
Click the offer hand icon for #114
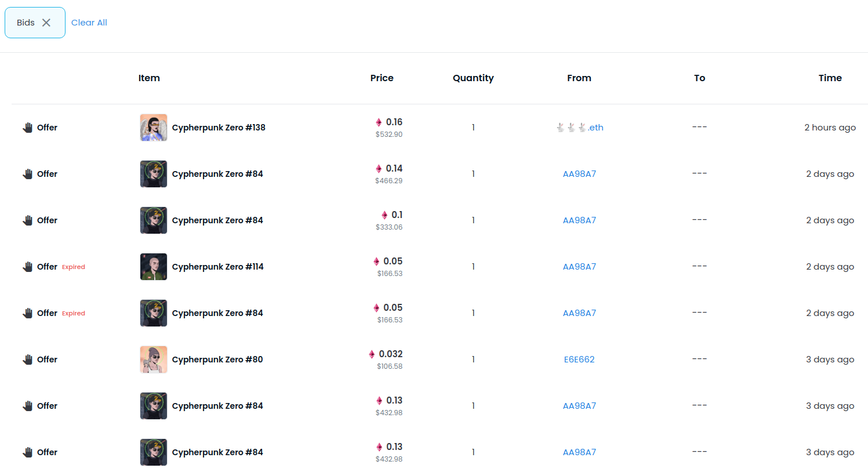pos(27,267)
